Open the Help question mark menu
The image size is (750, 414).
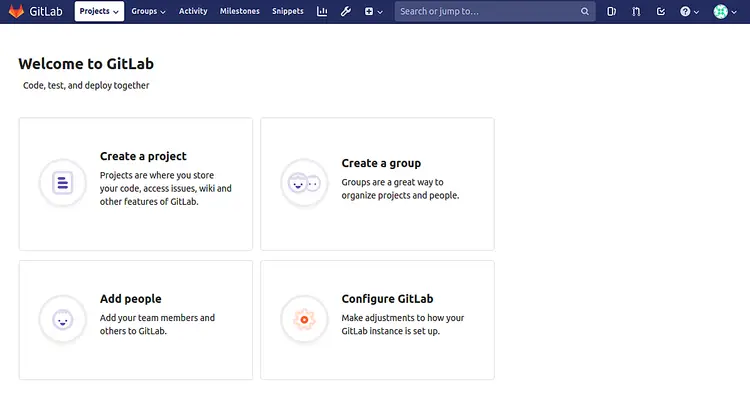tap(689, 12)
